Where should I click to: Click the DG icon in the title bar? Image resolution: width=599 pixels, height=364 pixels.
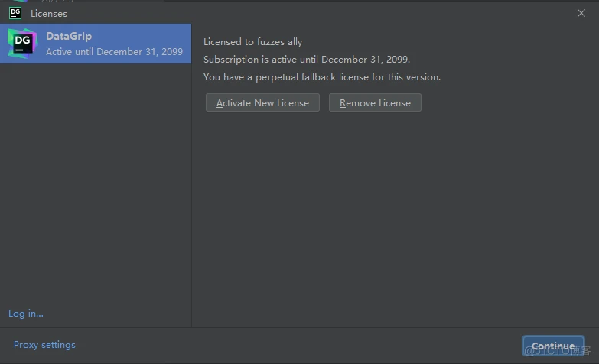tap(15, 13)
